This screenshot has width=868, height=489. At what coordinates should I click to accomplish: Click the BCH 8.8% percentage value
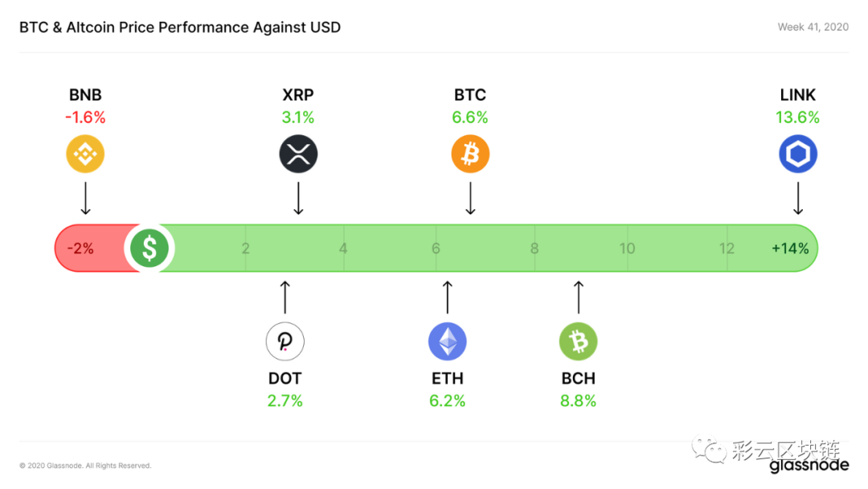(578, 401)
